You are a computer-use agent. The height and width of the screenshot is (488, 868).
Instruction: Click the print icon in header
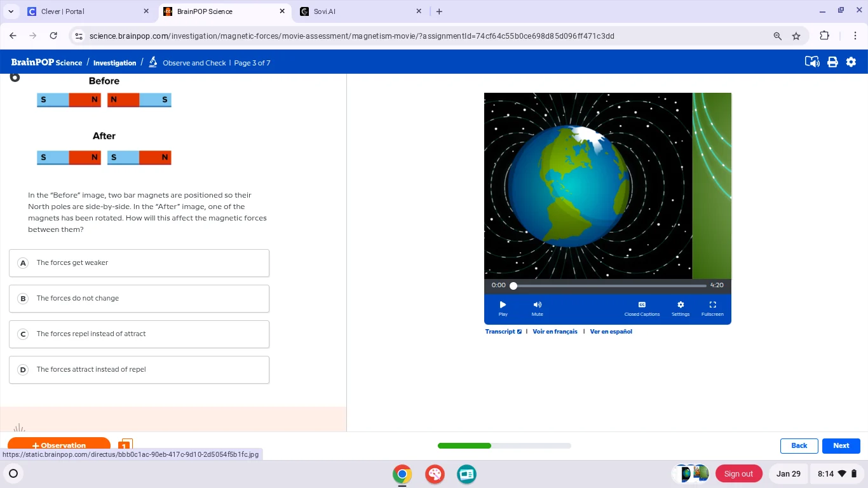(x=832, y=62)
